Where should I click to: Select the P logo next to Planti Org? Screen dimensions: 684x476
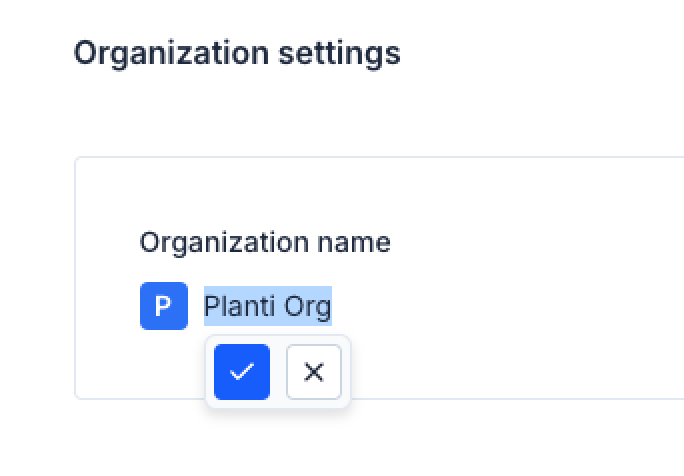click(x=163, y=306)
